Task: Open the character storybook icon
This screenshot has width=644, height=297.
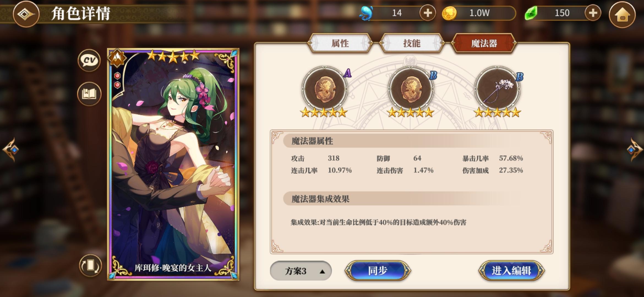Action: click(x=89, y=94)
